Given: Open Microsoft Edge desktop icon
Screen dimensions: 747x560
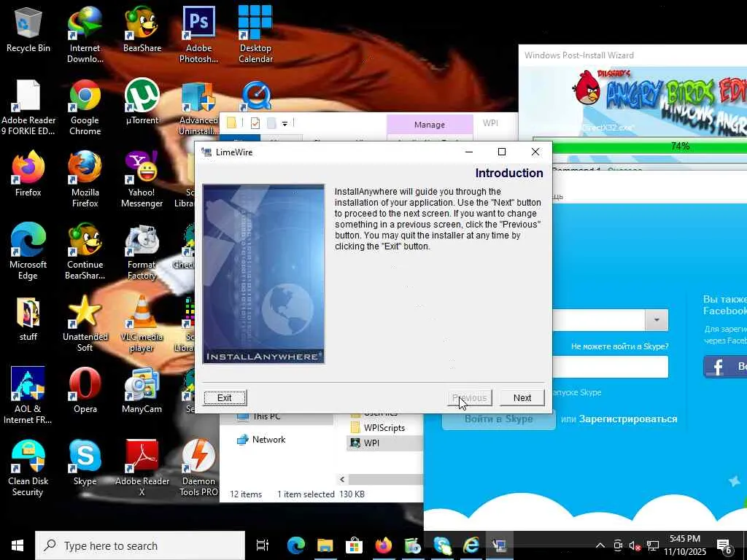Looking at the screenshot, I should 28,252.
